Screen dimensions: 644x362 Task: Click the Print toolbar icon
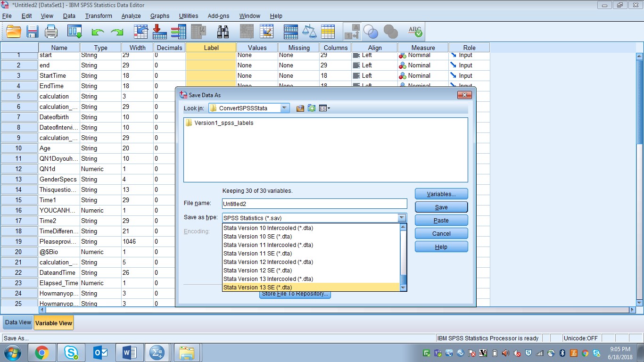(x=51, y=32)
